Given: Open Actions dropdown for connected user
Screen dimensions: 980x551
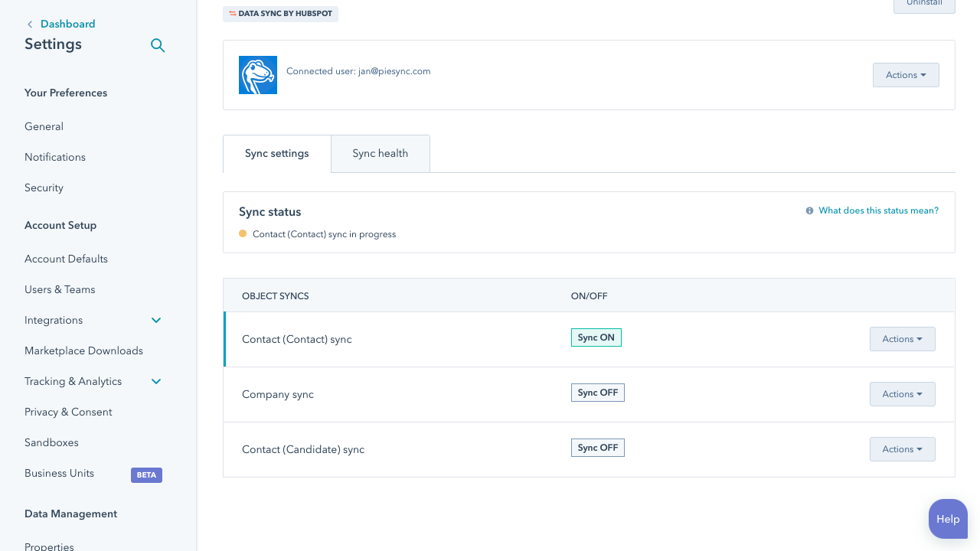Looking at the screenshot, I should click(906, 75).
